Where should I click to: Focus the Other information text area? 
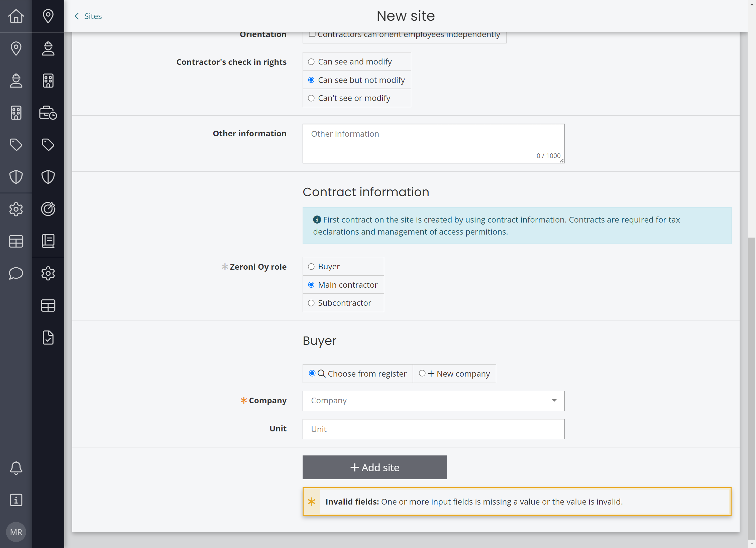pos(433,143)
